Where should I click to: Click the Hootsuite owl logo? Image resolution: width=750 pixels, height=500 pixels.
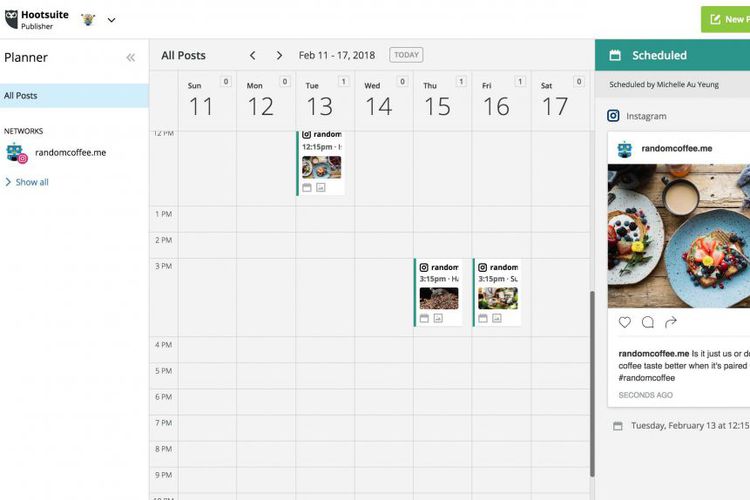click(11, 19)
